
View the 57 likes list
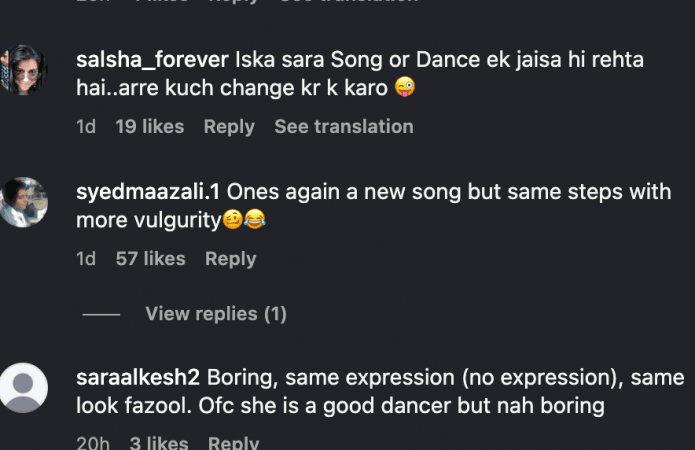pyautogui.click(x=150, y=259)
